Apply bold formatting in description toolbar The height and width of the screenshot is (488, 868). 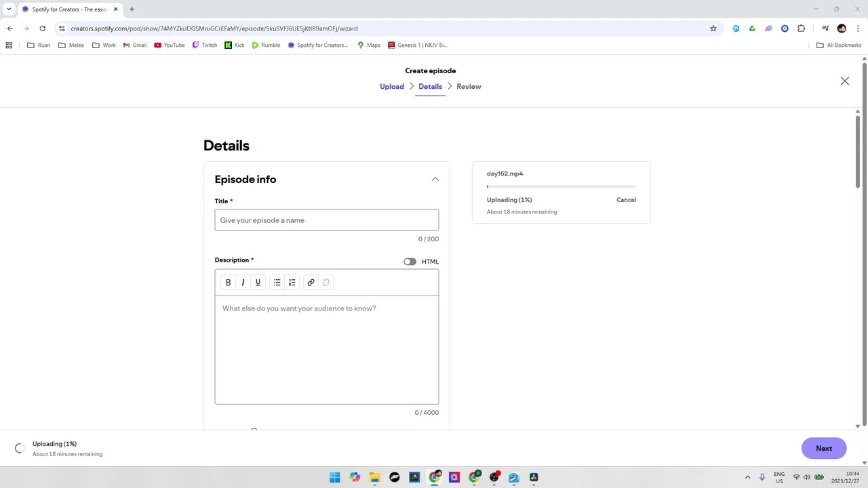pos(229,283)
